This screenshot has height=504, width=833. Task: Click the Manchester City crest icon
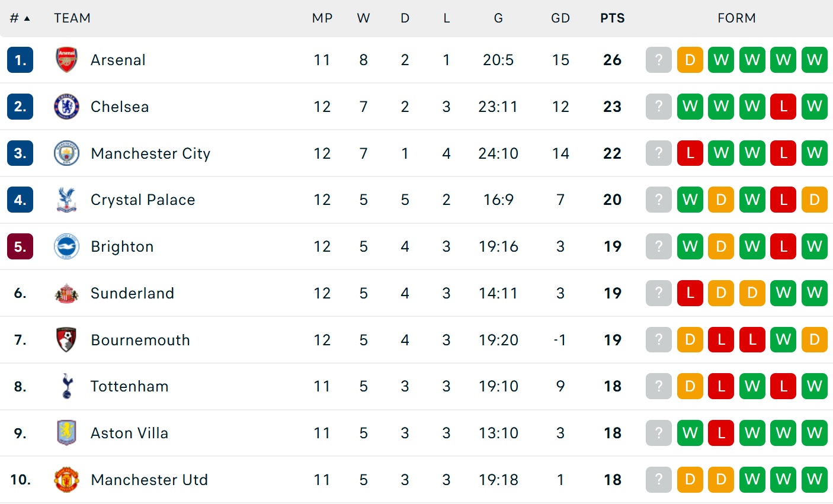66,153
